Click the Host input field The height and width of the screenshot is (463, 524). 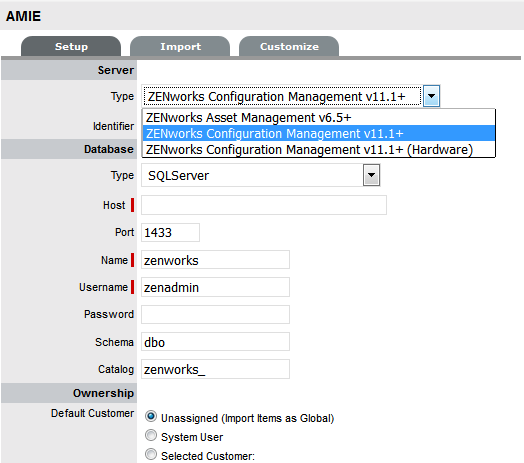(264, 205)
